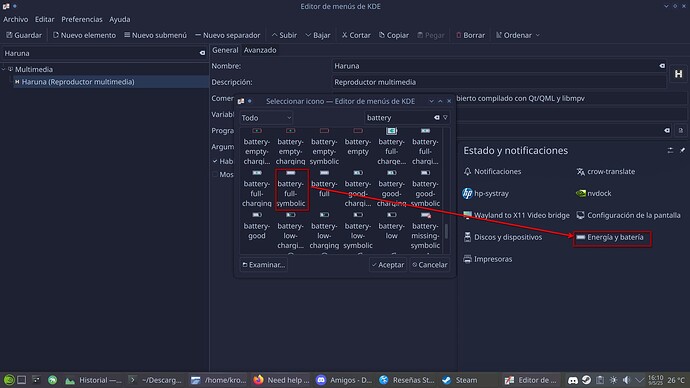Open the 'Todo' icon category dropdown
The height and width of the screenshot is (388, 690).
pos(266,117)
